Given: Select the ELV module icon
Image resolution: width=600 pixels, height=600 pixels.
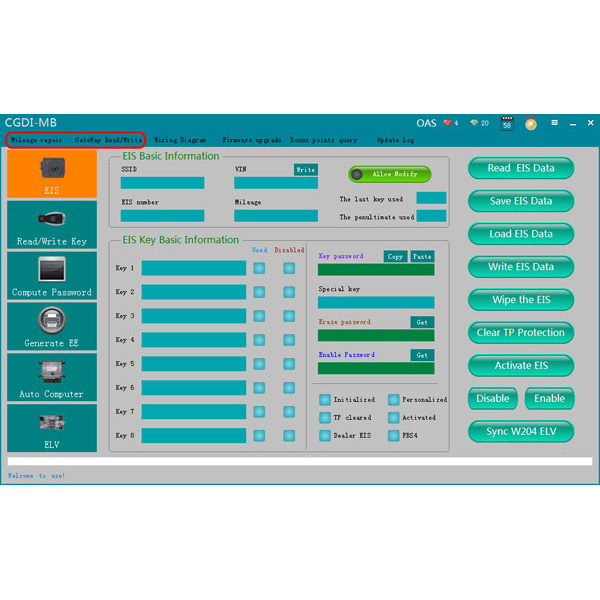Looking at the screenshot, I should 52,427.
